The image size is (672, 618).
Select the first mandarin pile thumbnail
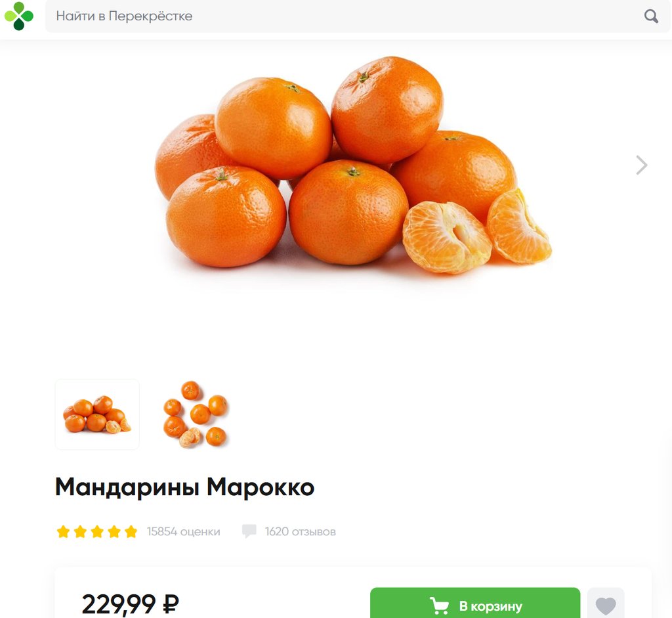(x=97, y=414)
